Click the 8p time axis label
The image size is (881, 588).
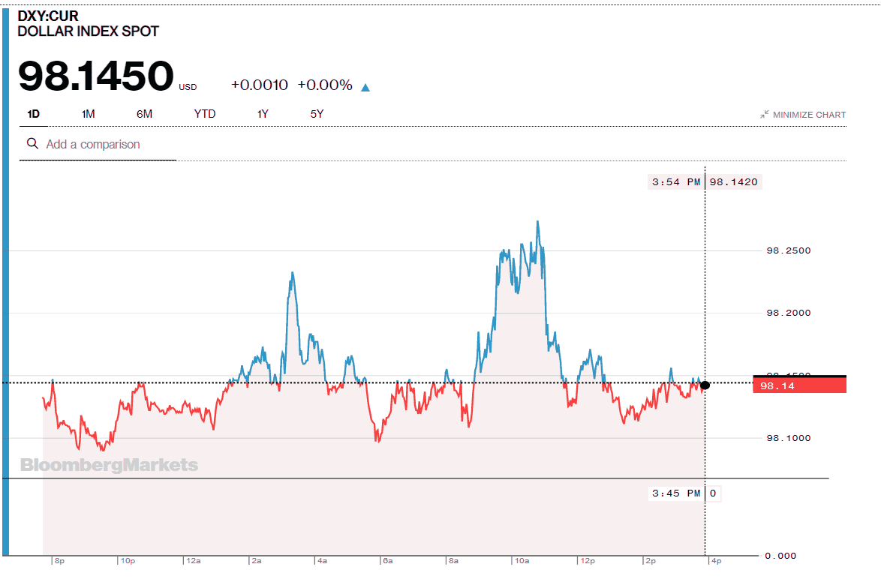(x=59, y=559)
